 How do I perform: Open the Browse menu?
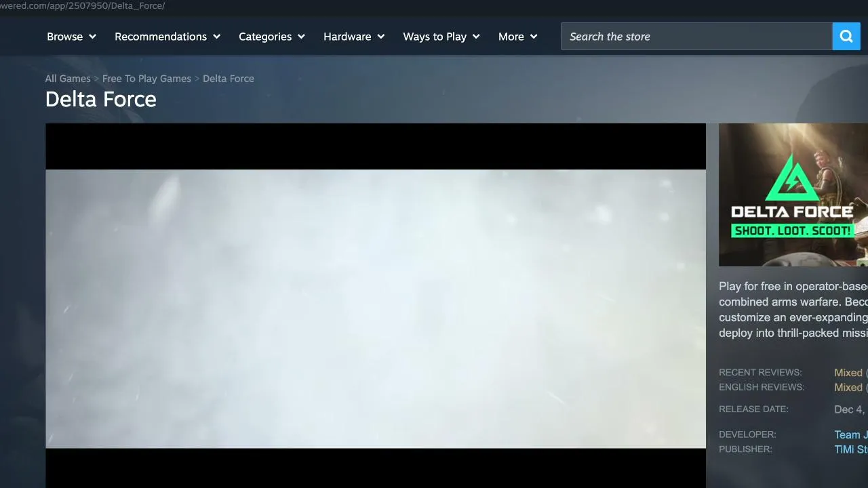click(x=71, y=37)
